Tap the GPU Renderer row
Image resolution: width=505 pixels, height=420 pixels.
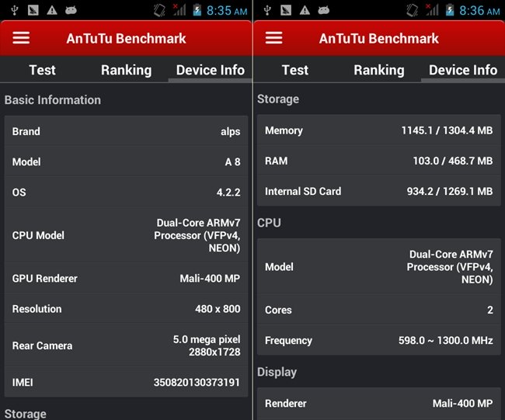pos(126,278)
